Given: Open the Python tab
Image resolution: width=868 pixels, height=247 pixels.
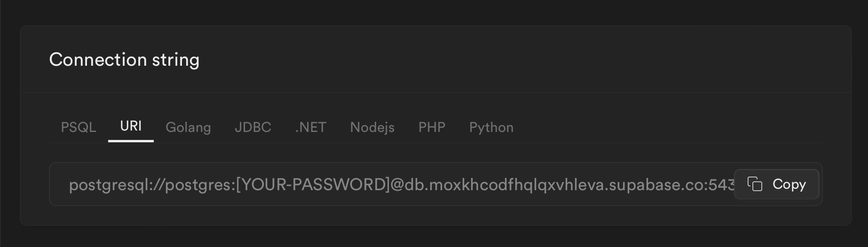Looking at the screenshot, I should [491, 127].
